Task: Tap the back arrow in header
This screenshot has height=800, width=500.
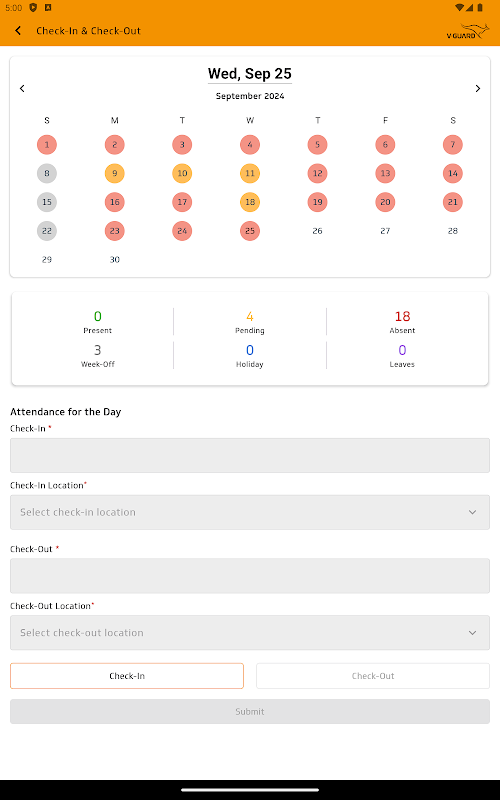Action: click(x=18, y=31)
